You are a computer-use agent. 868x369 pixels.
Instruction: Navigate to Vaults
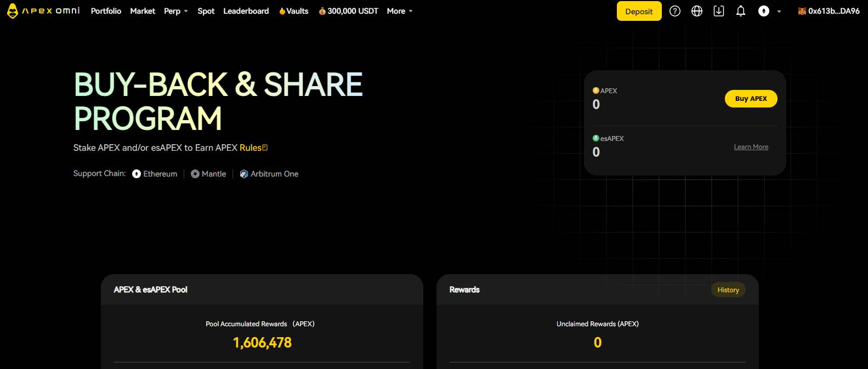coord(294,11)
